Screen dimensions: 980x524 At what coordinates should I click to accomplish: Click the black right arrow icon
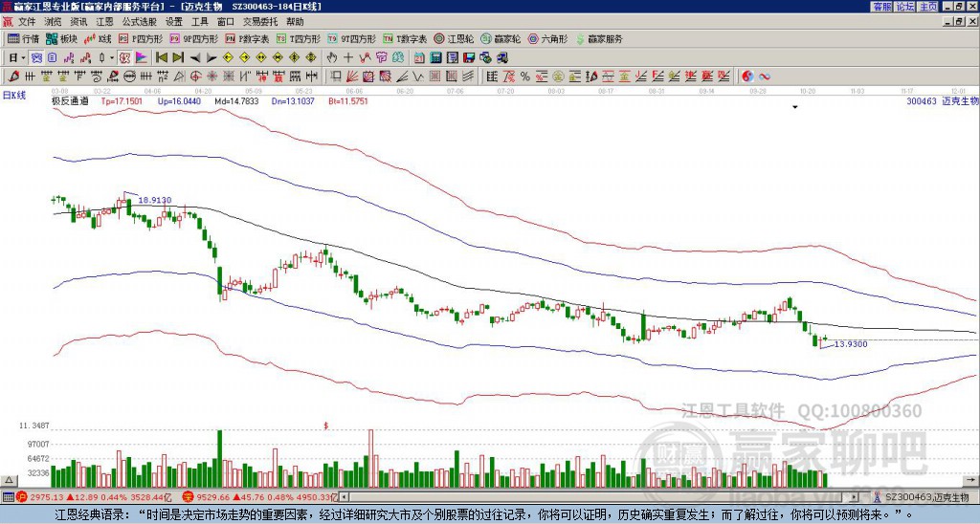pos(212,58)
